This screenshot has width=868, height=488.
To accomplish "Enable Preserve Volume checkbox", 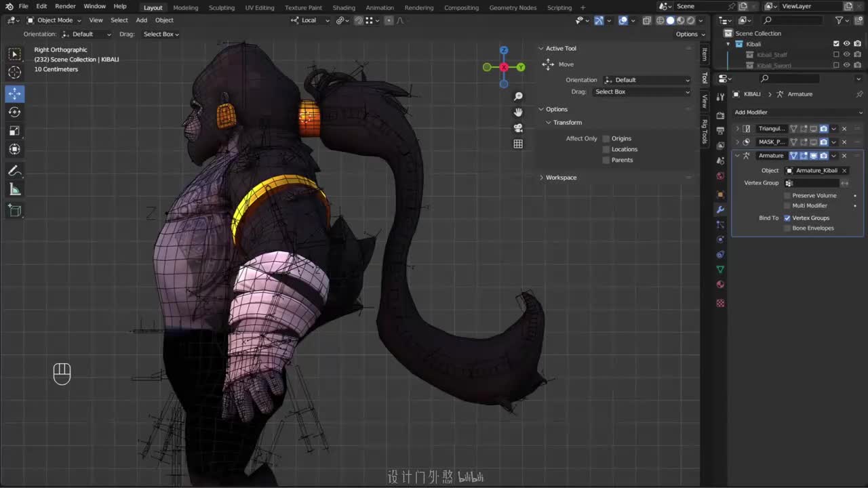I will (788, 195).
